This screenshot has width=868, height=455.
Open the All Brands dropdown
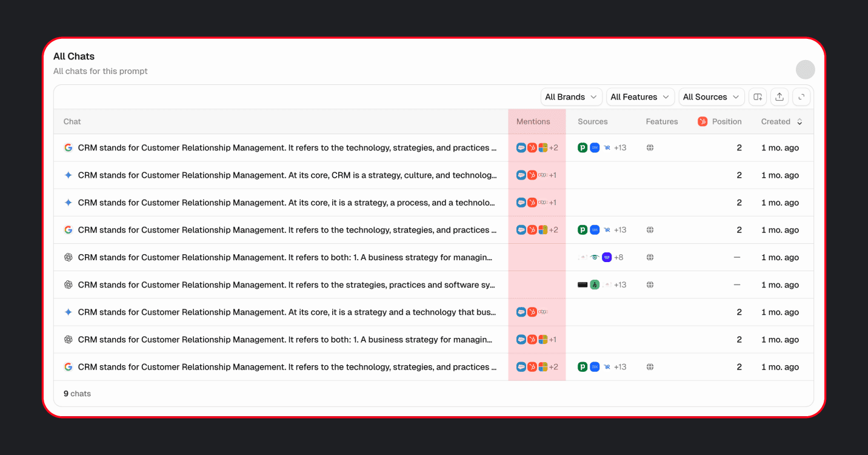coord(572,97)
